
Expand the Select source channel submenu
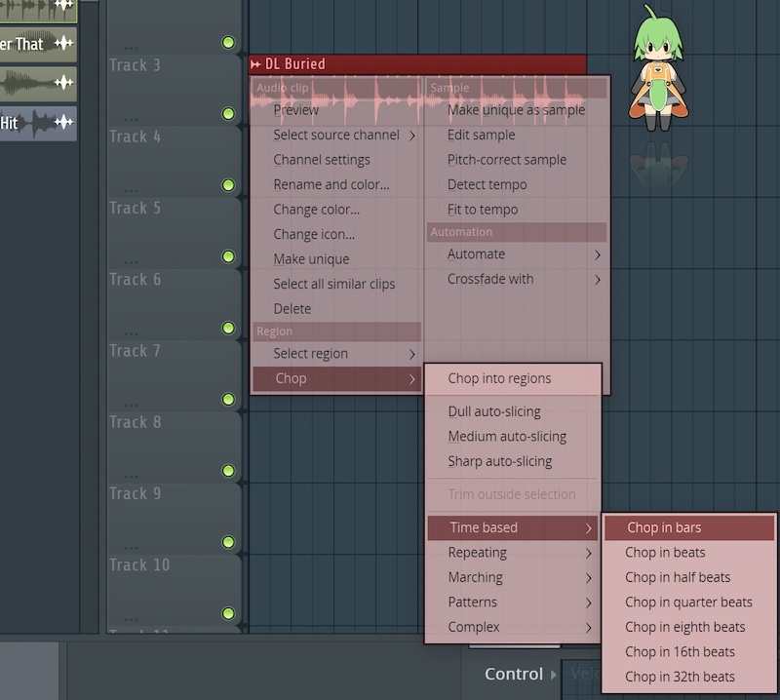(336, 135)
